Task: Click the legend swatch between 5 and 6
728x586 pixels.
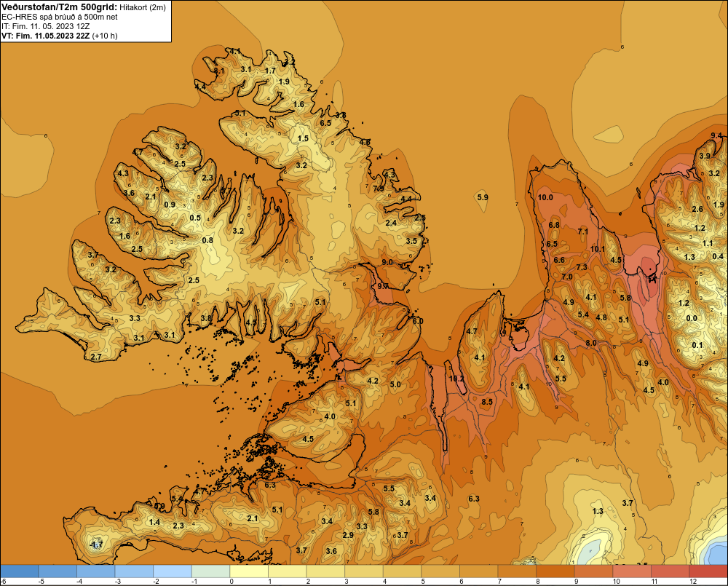Action: click(440, 571)
